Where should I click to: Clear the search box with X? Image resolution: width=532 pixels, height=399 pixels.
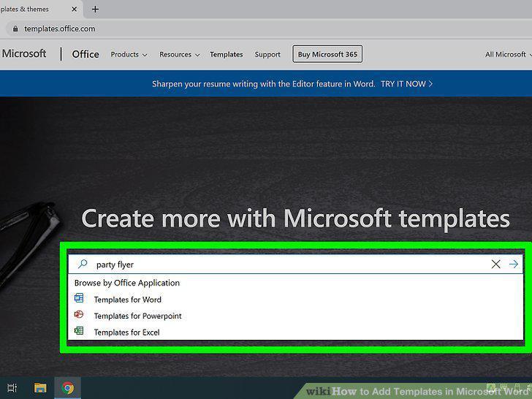coord(495,264)
